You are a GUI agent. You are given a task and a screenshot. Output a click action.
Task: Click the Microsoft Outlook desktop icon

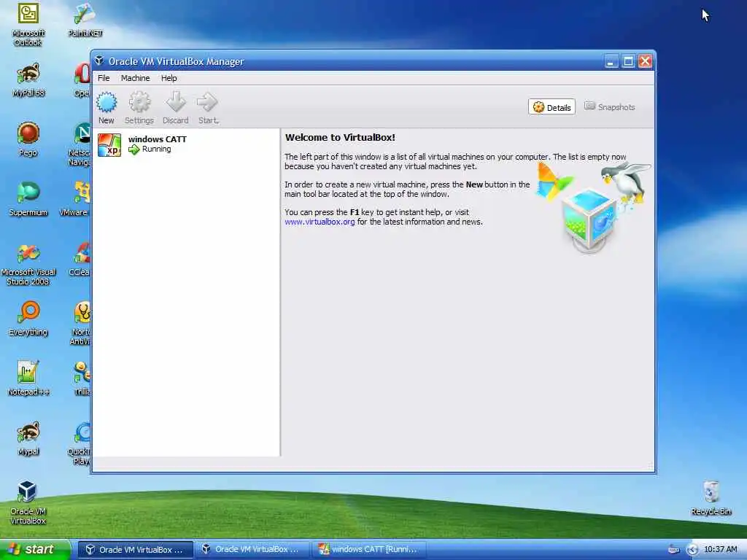(28, 13)
